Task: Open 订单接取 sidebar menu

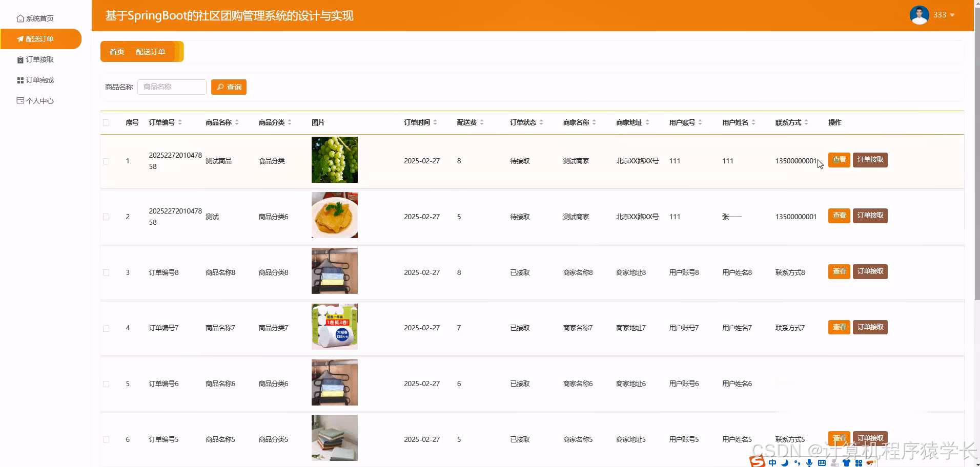Action: point(41,60)
